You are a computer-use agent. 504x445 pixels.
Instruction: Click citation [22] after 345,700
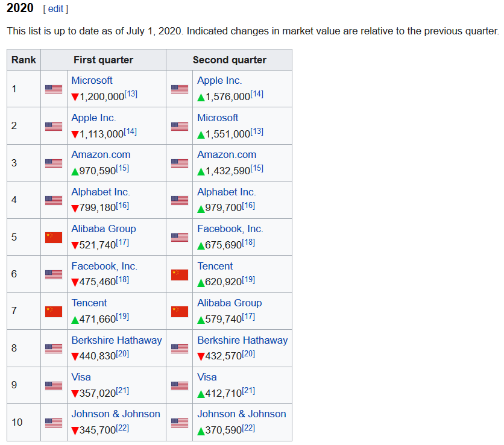click(x=122, y=428)
